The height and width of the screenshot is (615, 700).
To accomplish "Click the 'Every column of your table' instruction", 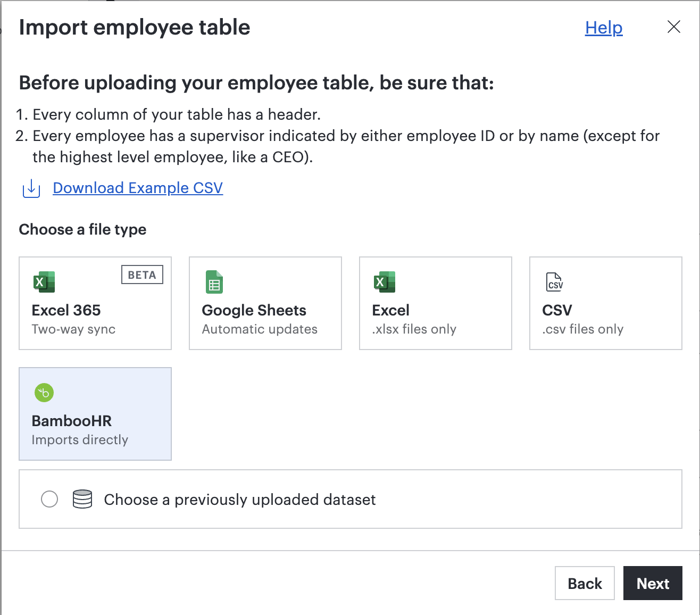I will [177, 114].
